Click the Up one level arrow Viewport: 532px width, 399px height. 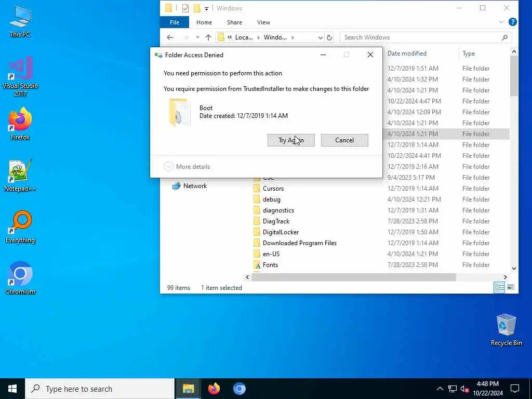[208, 37]
